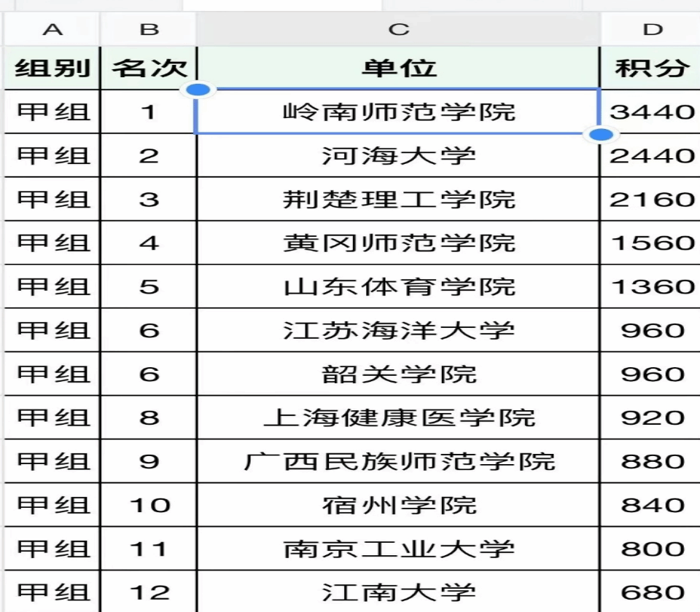
Task: Select the 积分 header cell
Action: 652,68
